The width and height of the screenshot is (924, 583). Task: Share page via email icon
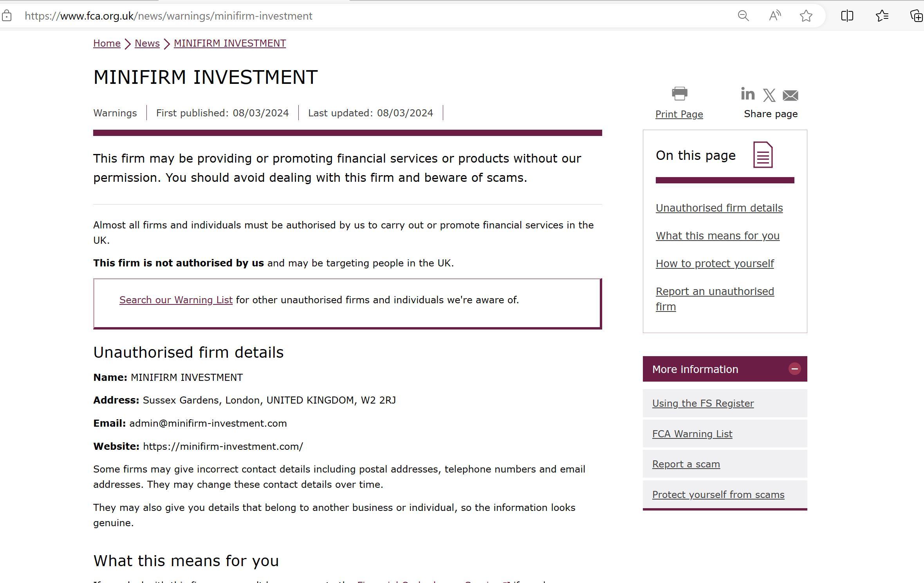790,95
